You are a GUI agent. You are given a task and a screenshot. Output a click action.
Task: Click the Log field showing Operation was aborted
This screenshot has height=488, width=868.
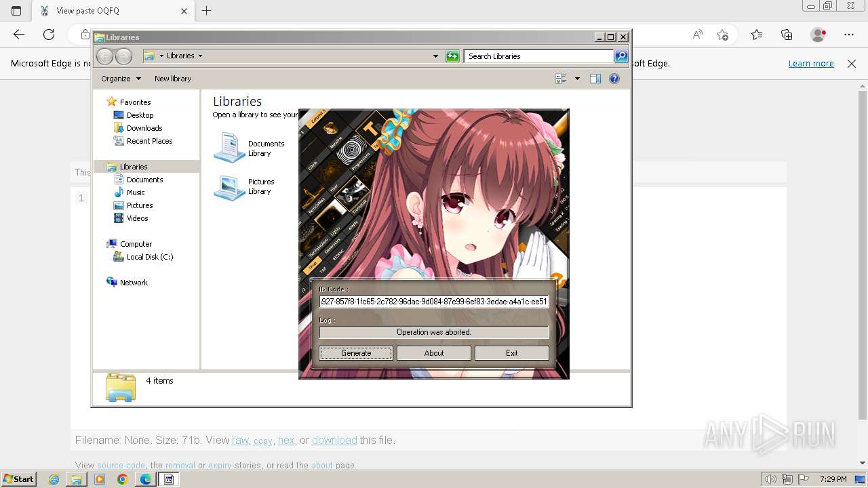434,332
